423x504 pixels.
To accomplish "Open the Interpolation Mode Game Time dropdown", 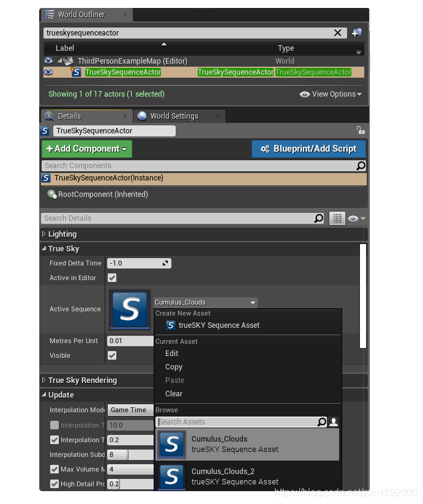I will click(x=130, y=410).
